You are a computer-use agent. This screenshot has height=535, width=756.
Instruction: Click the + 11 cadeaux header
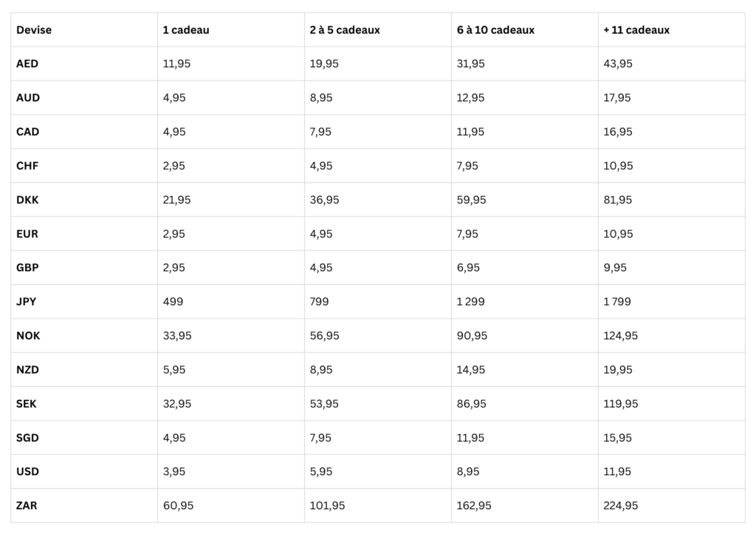point(636,30)
